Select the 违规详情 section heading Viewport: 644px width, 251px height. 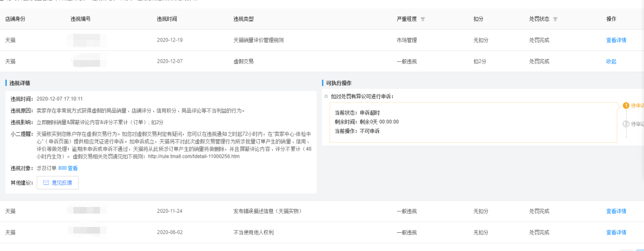click(20, 83)
